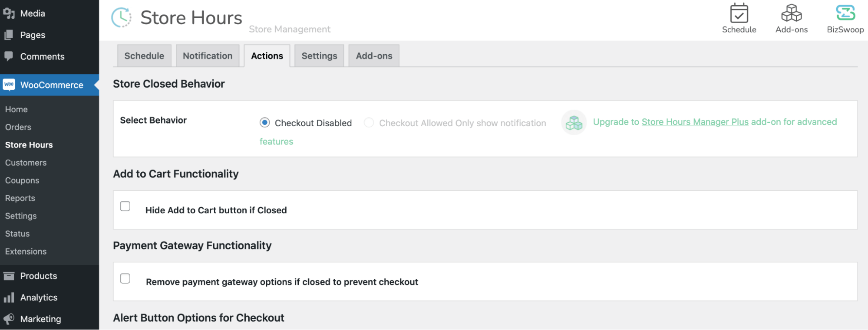Image resolution: width=868 pixels, height=330 pixels.
Task: Open Media from the sidebar icon
Action: (x=9, y=13)
